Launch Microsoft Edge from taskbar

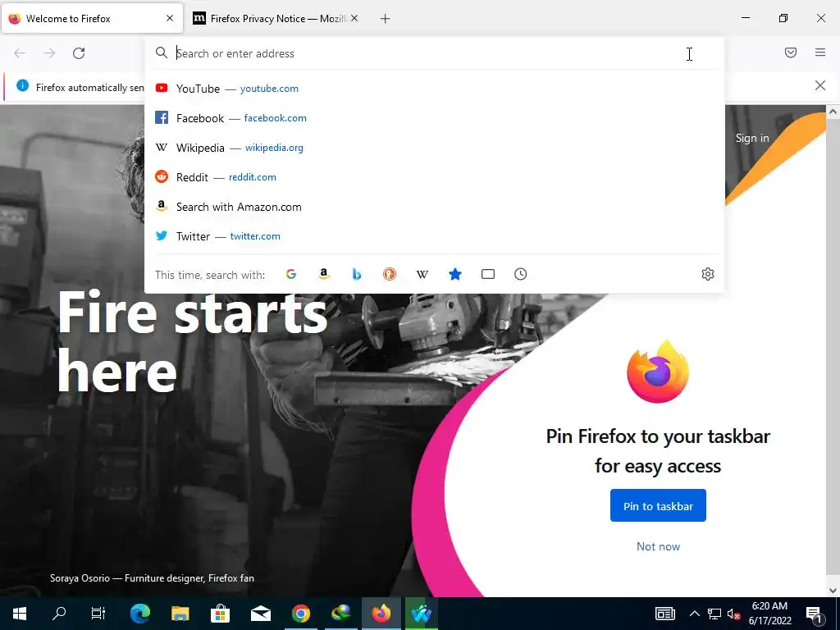click(140, 614)
